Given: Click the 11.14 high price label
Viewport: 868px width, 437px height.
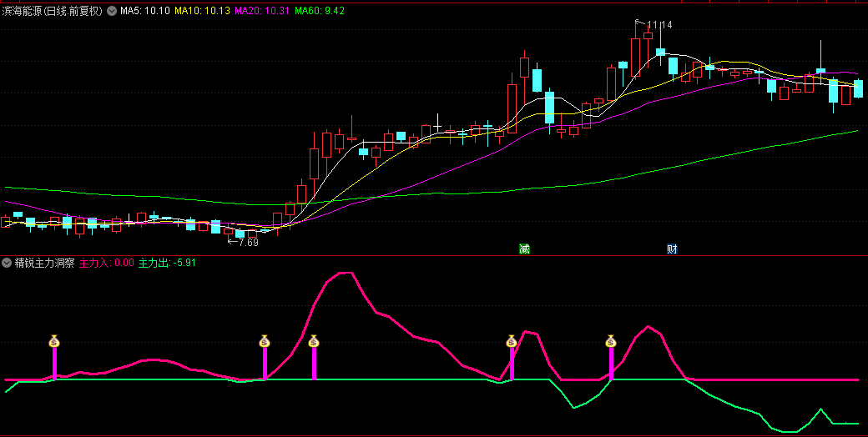Looking at the screenshot, I should point(659,25).
